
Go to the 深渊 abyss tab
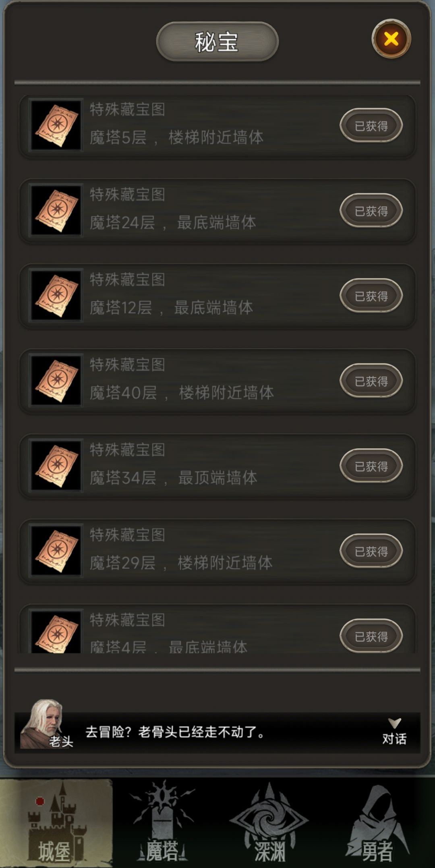[x=269, y=822]
